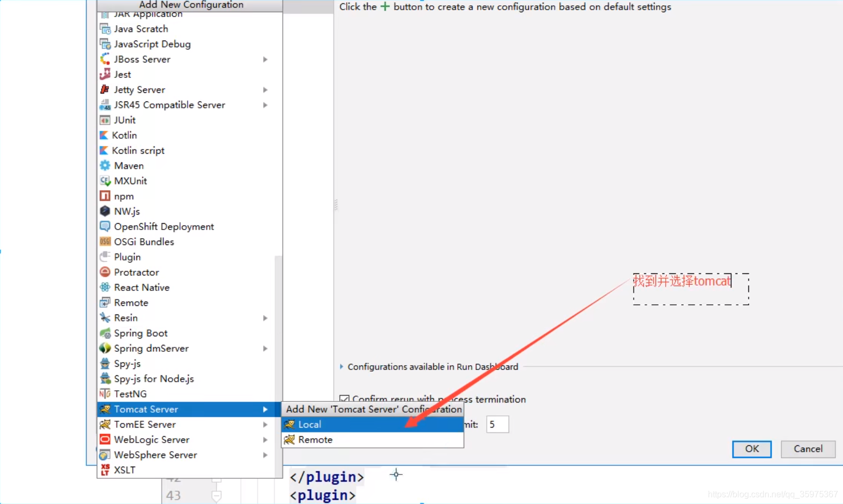The height and width of the screenshot is (504, 843).
Task: Click the Cancel button
Action: tap(808, 449)
